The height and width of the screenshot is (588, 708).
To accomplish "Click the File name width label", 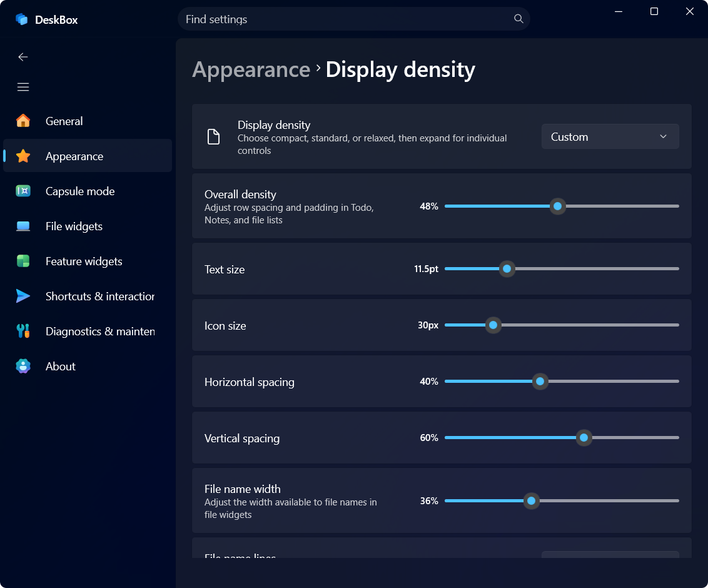I will click(x=243, y=489).
